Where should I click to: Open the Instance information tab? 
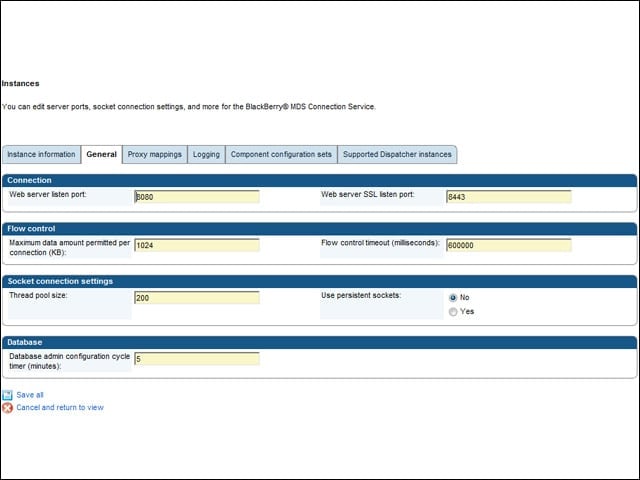41,154
